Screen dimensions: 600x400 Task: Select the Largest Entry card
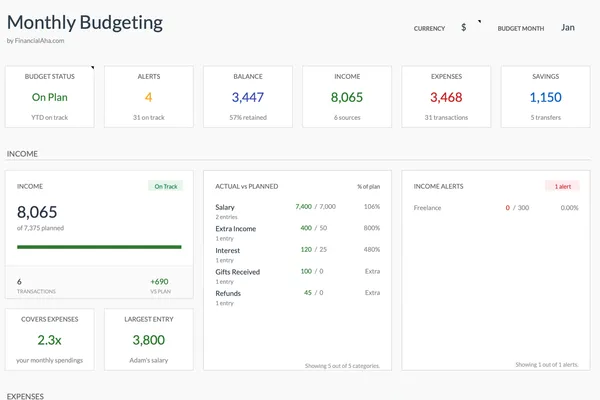(x=148, y=340)
